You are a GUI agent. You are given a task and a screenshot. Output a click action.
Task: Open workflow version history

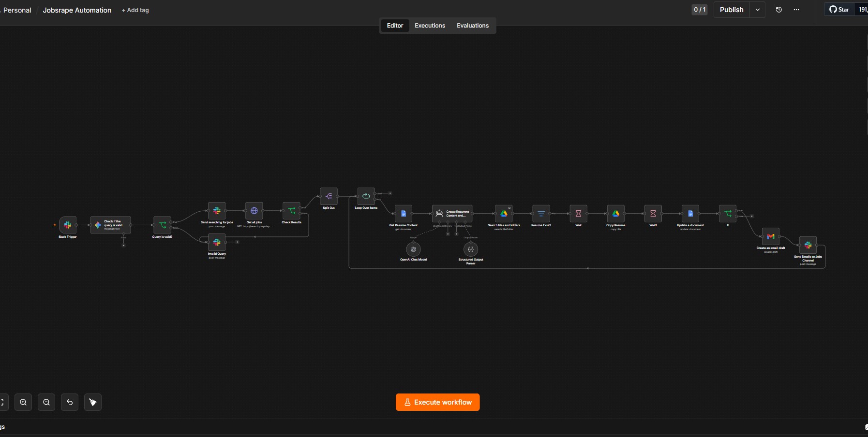tap(779, 10)
